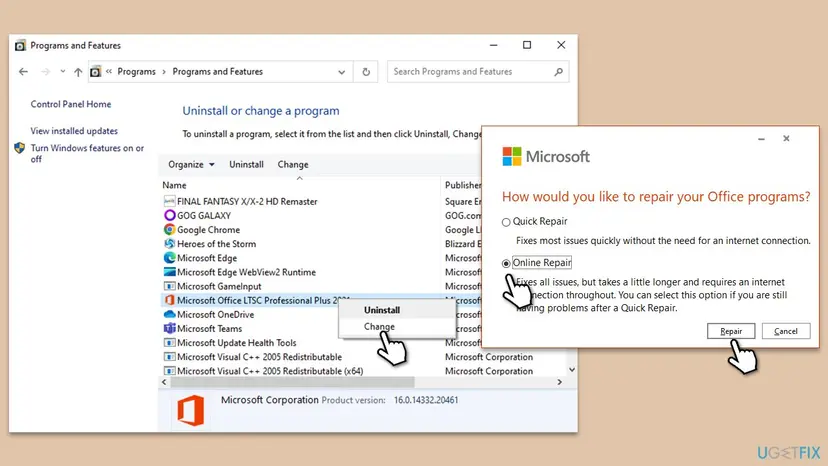Viewport: 828px width, 466px height.
Task: Select the Quick Repair radio button
Action: pos(506,222)
